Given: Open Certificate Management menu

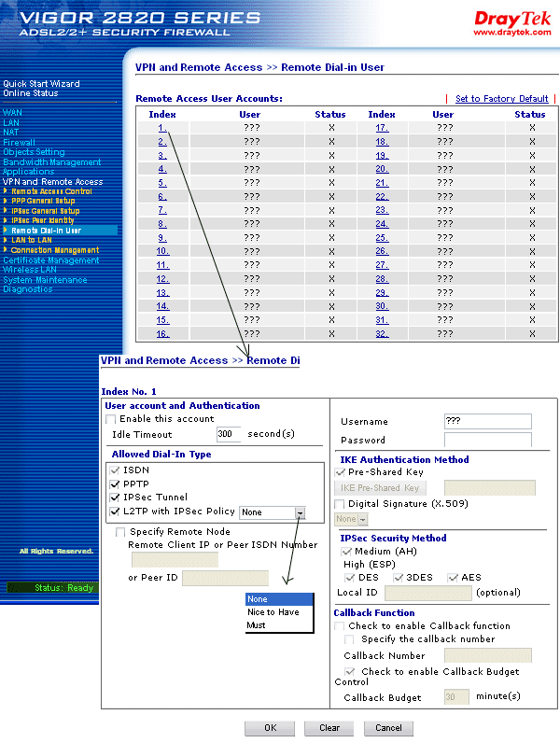Looking at the screenshot, I should coord(51,260).
